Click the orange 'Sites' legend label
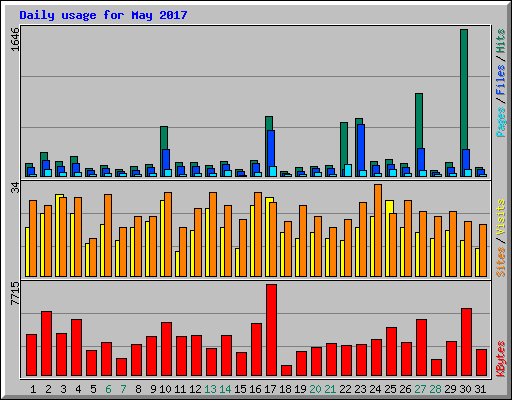Image resolution: width=512 pixels, height=400 pixels. (500, 262)
